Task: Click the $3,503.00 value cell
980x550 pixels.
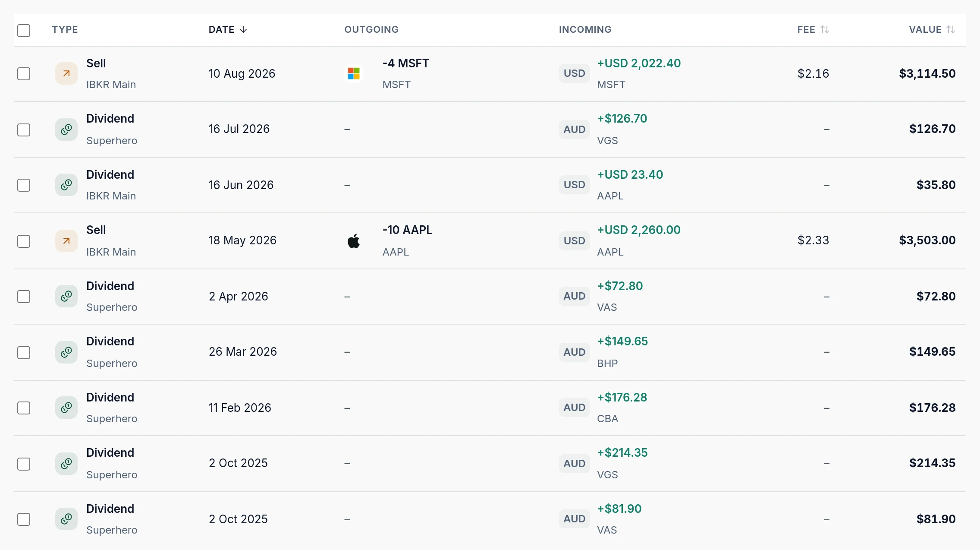Action: (927, 240)
